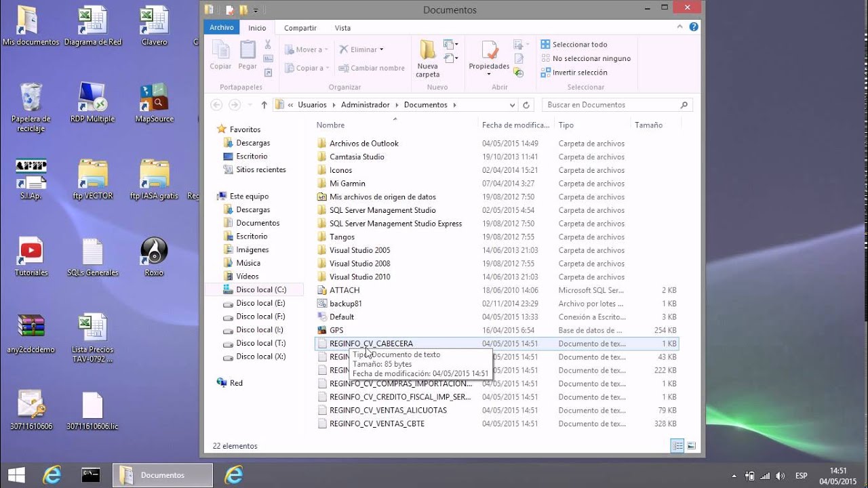Open the Propiedades checkmark icon
The image size is (868, 488).
coord(489,50)
